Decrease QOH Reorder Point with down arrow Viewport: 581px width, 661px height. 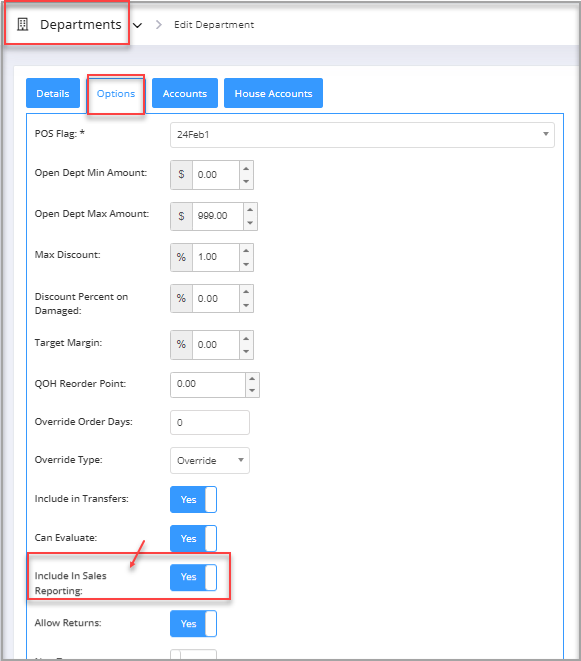pyautogui.click(x=252, y=391)
